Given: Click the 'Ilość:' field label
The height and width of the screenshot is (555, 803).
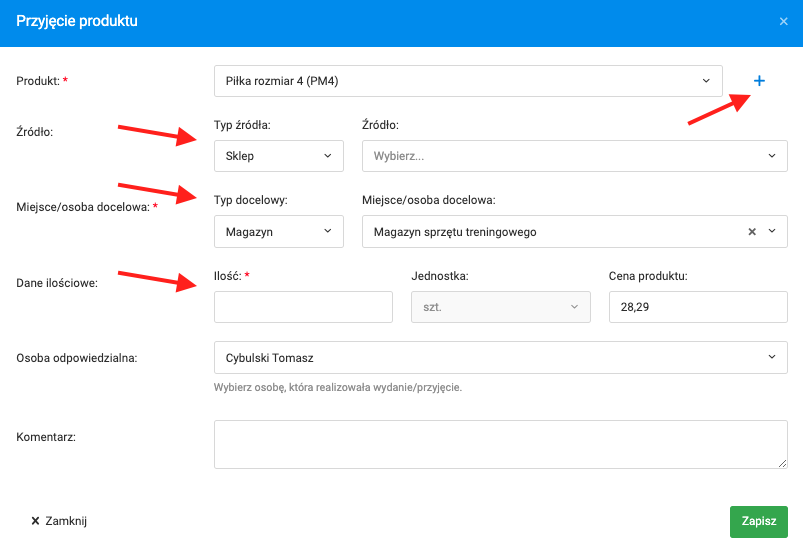Looking at the screenshot, I should tap(228, 275).
